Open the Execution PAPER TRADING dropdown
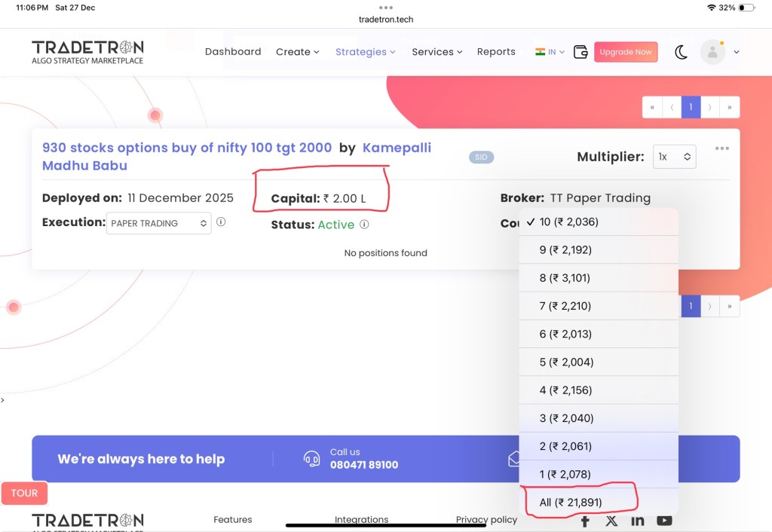The width and height of the screenshot is (772, 532). [159, 223]
